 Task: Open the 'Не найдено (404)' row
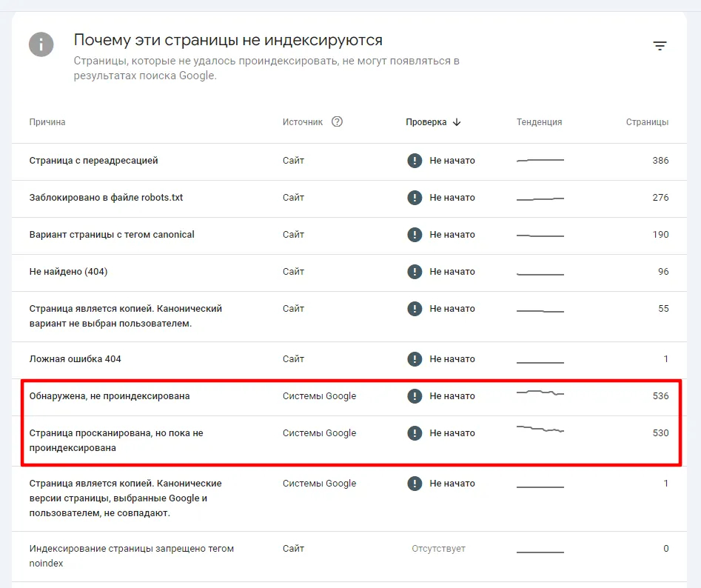pyautogui.click(x=349, y=273)
